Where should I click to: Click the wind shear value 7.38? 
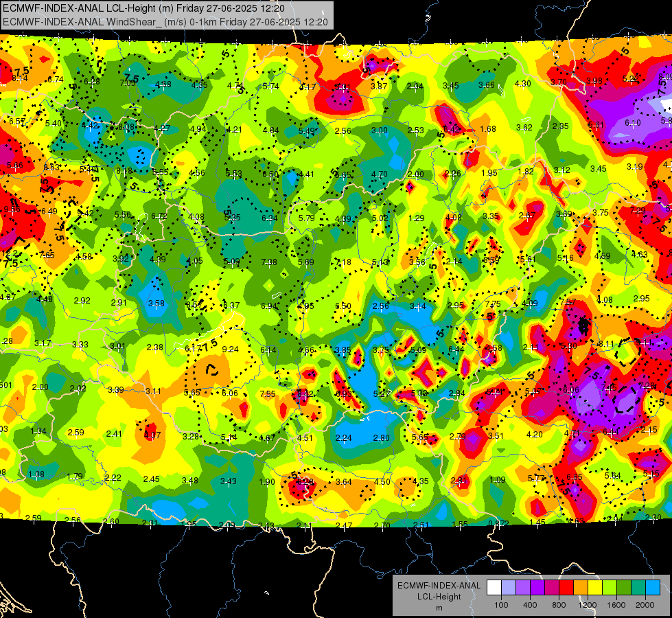[269, 262]
